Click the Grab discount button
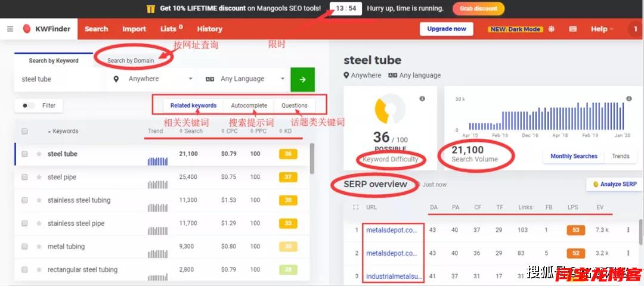Viewport: 644px width, 286px height. click(478, 8)
